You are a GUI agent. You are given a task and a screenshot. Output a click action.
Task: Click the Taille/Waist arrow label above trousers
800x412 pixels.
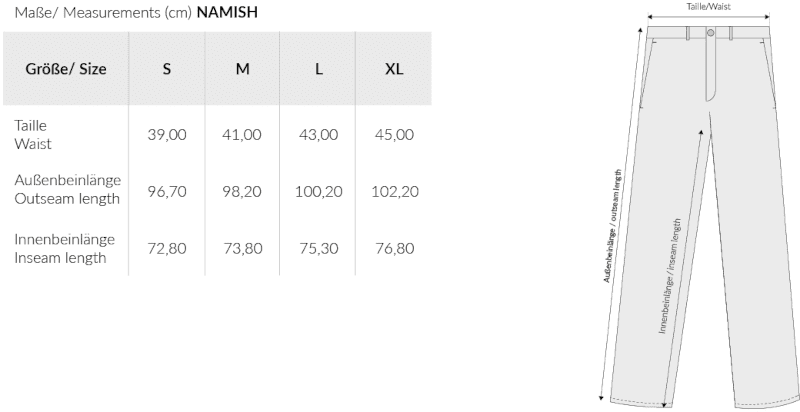(x=707, y=6)
